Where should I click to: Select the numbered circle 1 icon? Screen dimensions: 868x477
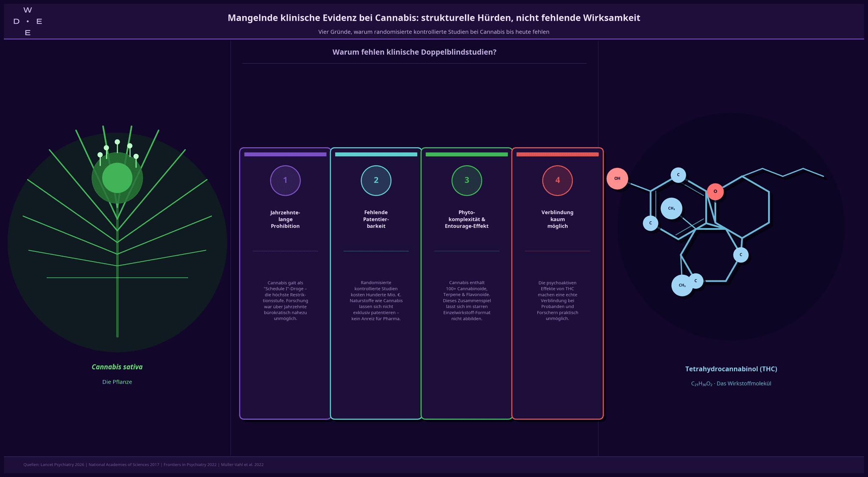(285, 180)
